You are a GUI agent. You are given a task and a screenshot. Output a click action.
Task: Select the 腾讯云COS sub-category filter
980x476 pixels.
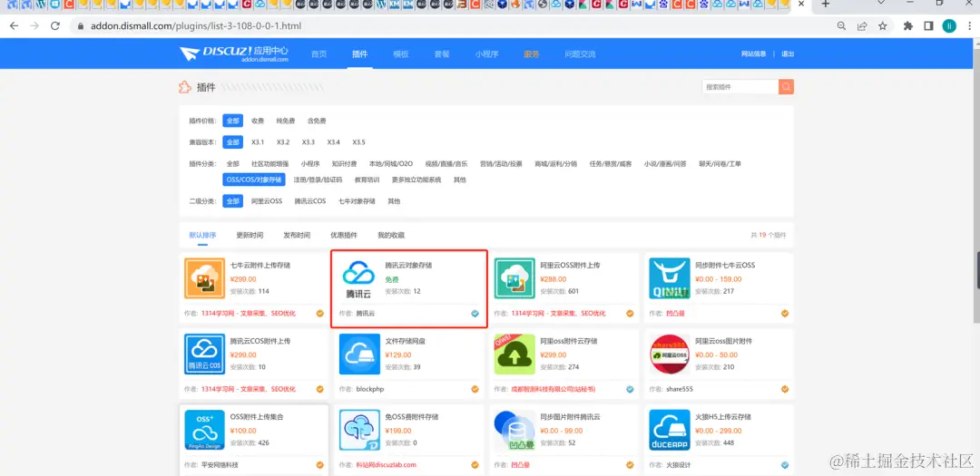pos(310,201)
